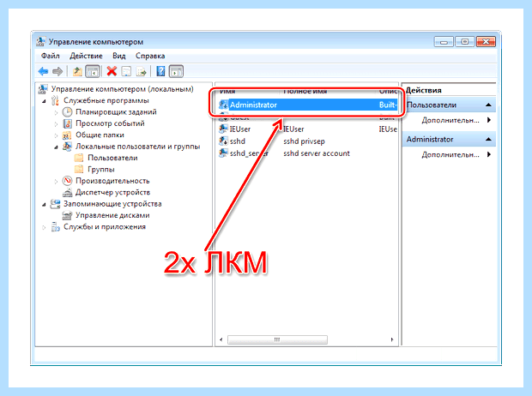Select Диспетчер устройств in tree
This screenshot has height=396, width=532.
pos(112,192)
